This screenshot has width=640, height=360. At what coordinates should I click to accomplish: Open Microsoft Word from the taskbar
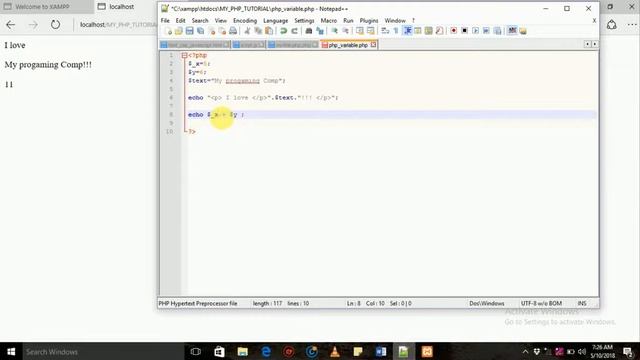pyautogui.click(x=381, y=351)
